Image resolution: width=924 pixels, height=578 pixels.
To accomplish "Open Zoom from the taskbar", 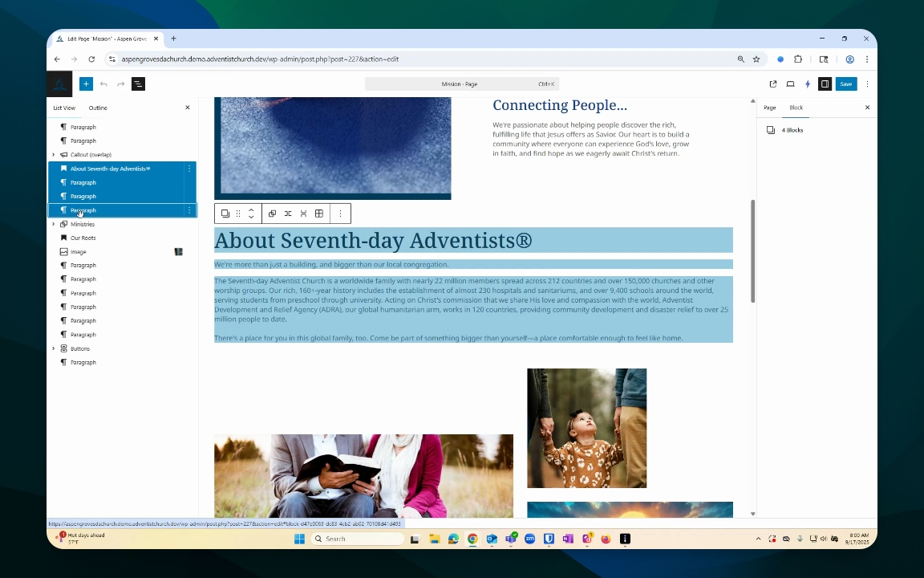I will coord(529,539).
